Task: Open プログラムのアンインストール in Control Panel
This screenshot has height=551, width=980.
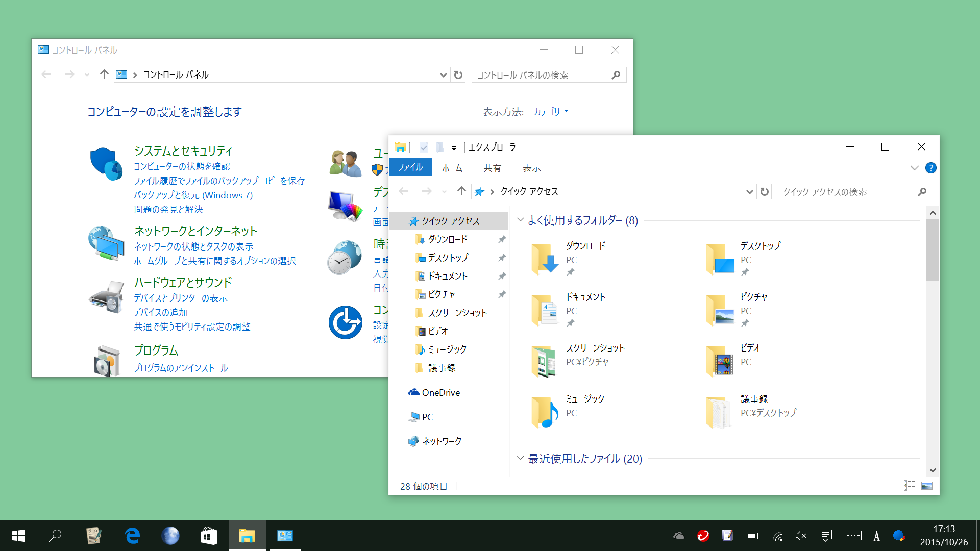Action: pyautogui.click(x=180, y=368)
